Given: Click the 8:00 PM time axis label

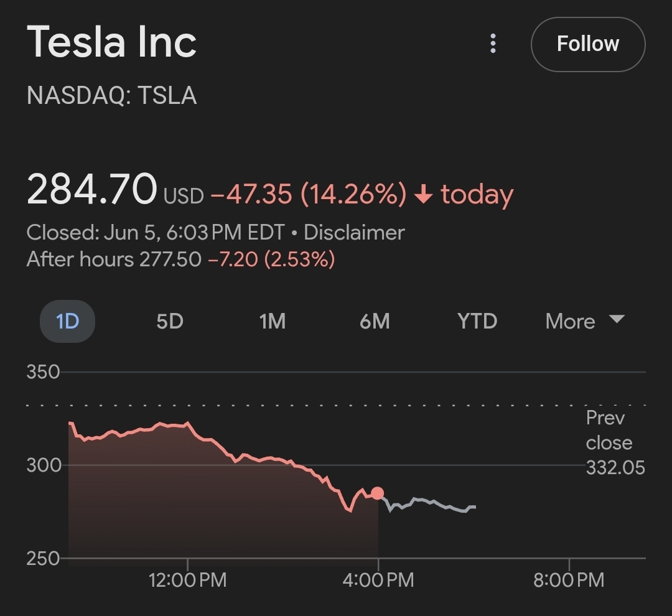Looking at the screenshot, I should pyautogui.click(x=569, y=581).
